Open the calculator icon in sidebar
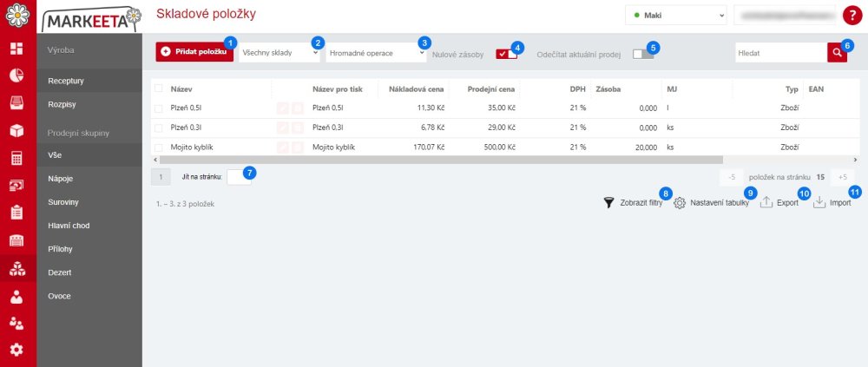868x367 pixels. tap(17, 158)
